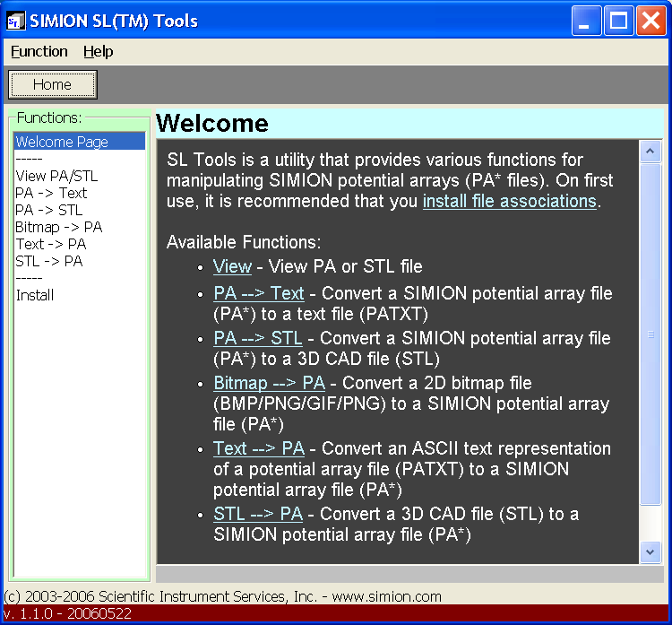Maximize the SL Tools window
The image size is (672, 625).
point(619,20)
